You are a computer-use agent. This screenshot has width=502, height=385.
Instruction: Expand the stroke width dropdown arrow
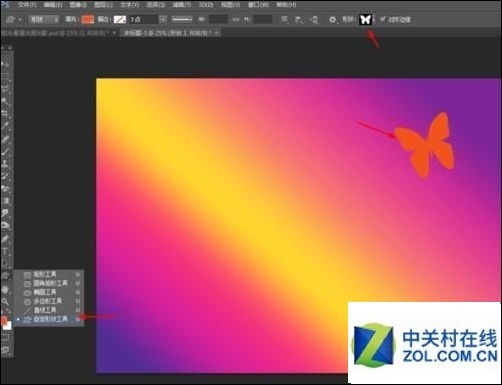[163, 20]
